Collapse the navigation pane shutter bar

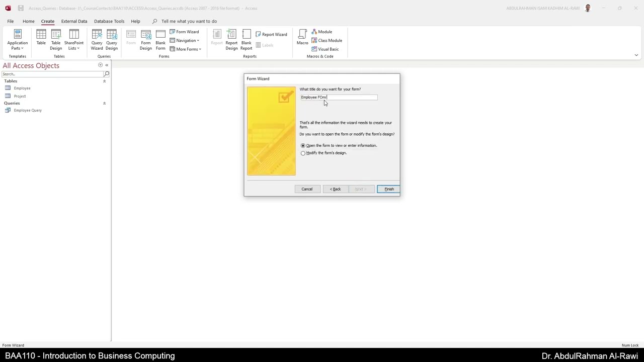[107, 65]
